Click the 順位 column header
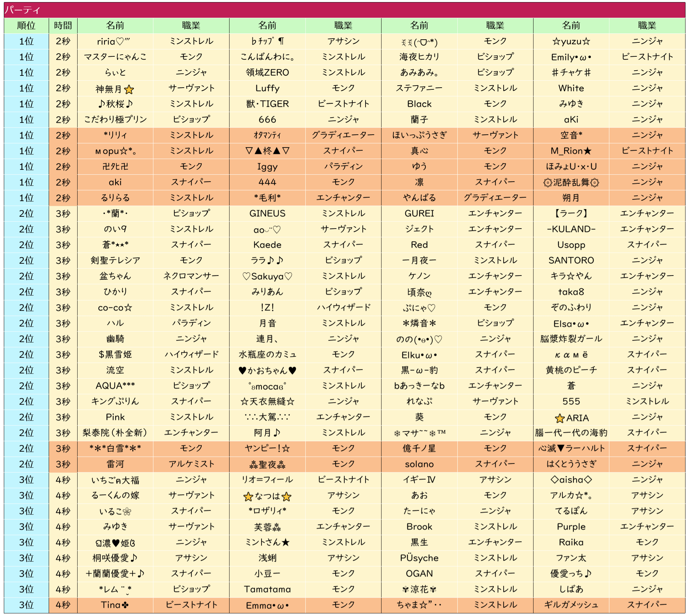Viewport: 688px width, 616px height. pyautogui.click(x=26, y=25)
